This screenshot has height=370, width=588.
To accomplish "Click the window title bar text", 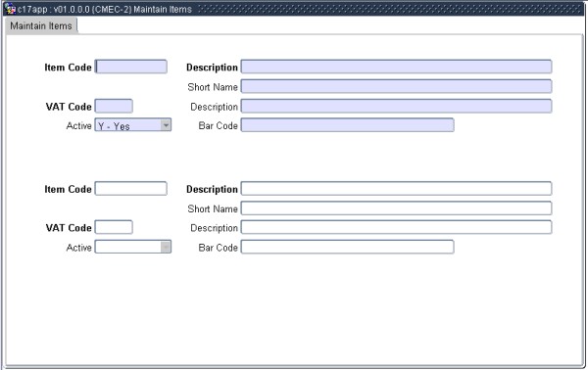I will [105, 9].
